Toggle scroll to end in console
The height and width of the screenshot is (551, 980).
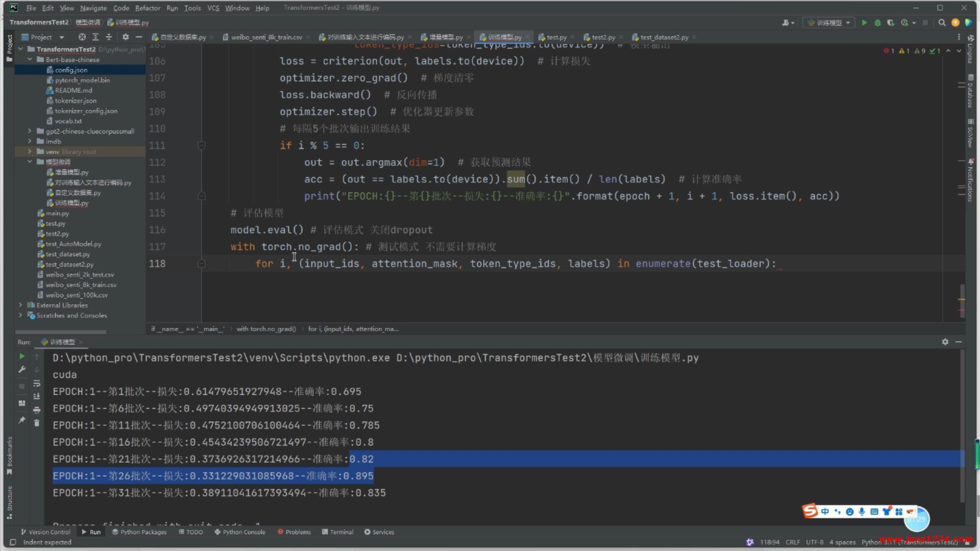click(37, 396)
